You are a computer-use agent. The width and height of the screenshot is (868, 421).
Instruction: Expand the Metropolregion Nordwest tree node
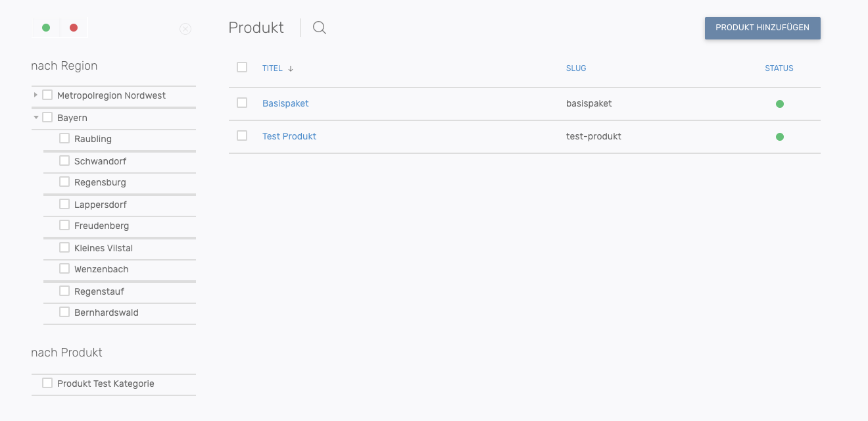pos(36,95)
